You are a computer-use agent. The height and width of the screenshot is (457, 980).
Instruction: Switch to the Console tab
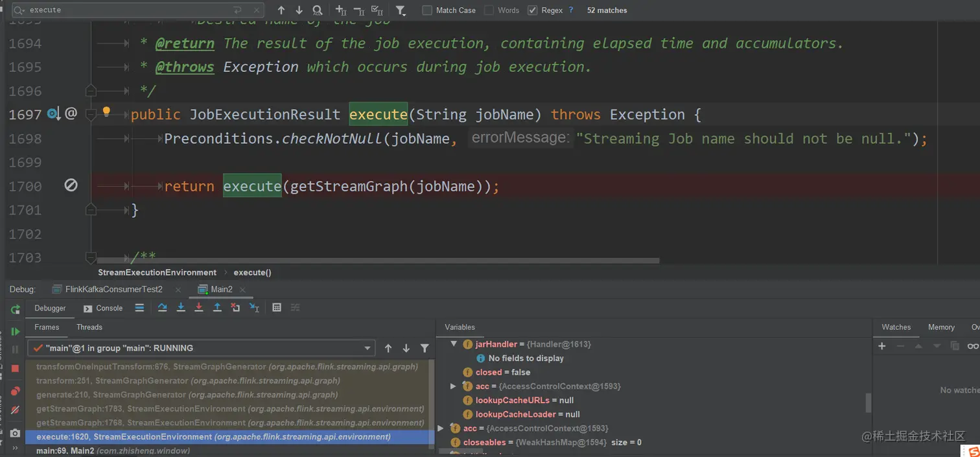pos(104,309)
